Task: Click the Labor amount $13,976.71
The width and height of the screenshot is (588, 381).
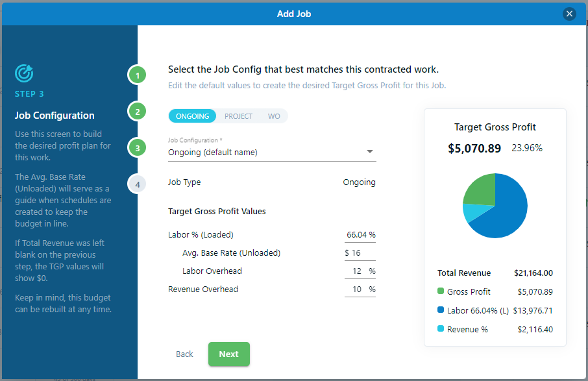Action: point(532,310)
